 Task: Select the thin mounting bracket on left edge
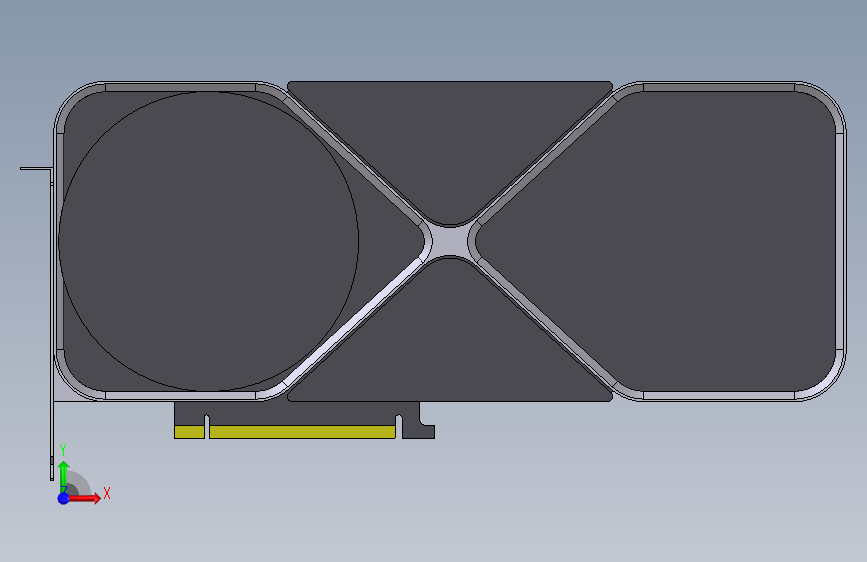coord(50,326)
